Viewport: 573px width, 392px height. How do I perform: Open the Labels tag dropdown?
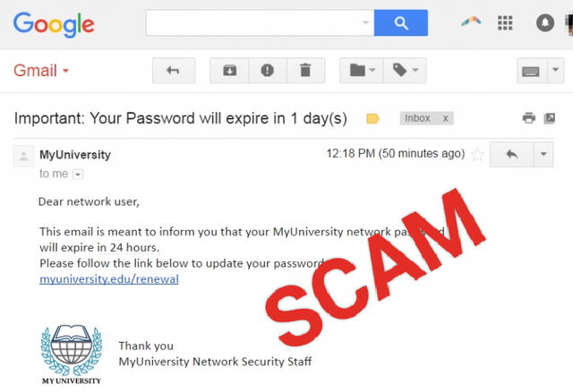[x=405, y=70]
